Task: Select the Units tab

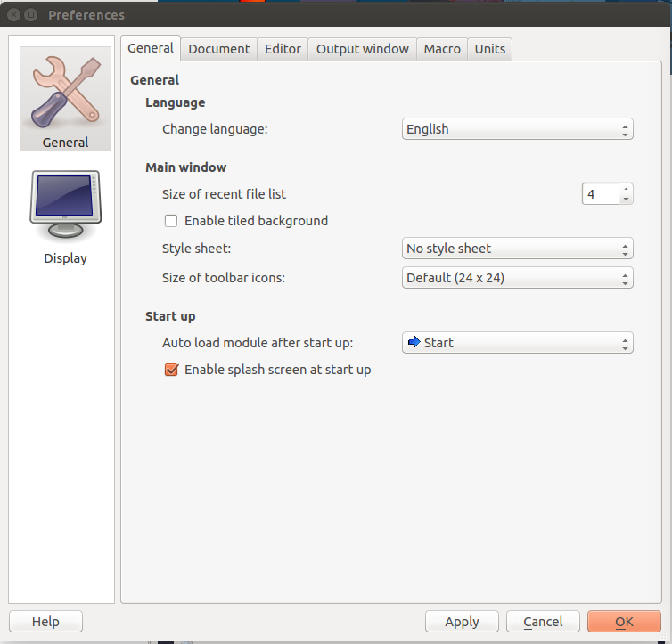Action: 489,49
